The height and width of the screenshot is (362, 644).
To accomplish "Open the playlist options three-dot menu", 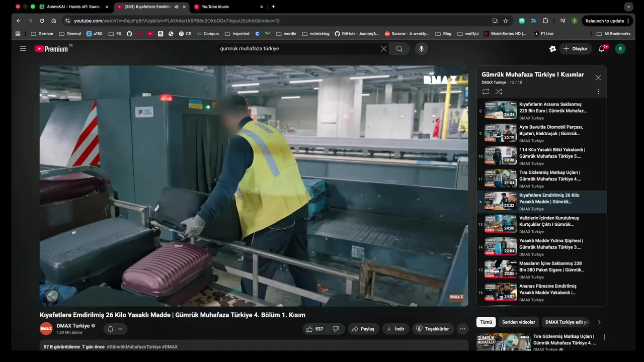I will point(598,92).
